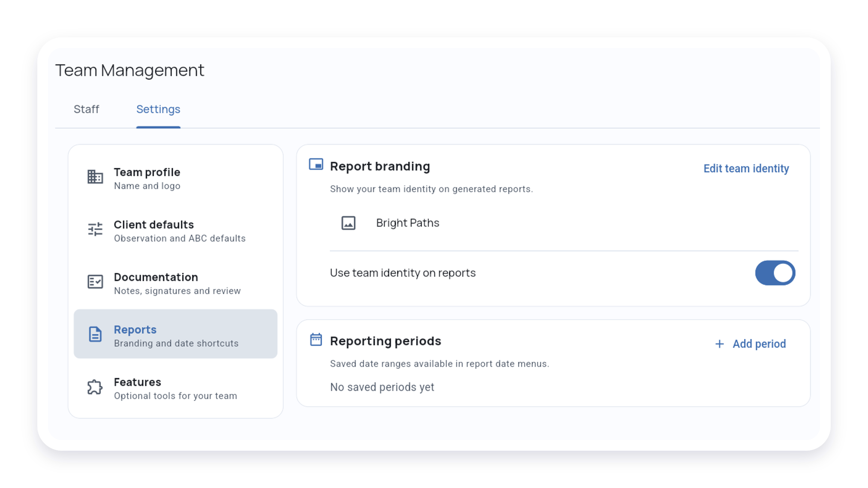Viewport: 868px width, 488px height.
Task: Click the Client defaults sliders icon
Action: click(95, 229)
